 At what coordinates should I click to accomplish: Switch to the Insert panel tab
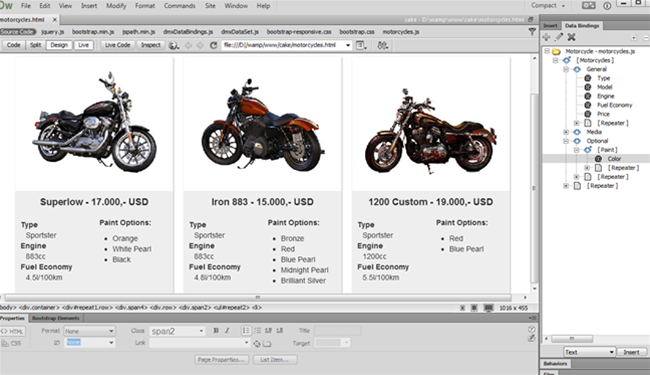(551, 26)
